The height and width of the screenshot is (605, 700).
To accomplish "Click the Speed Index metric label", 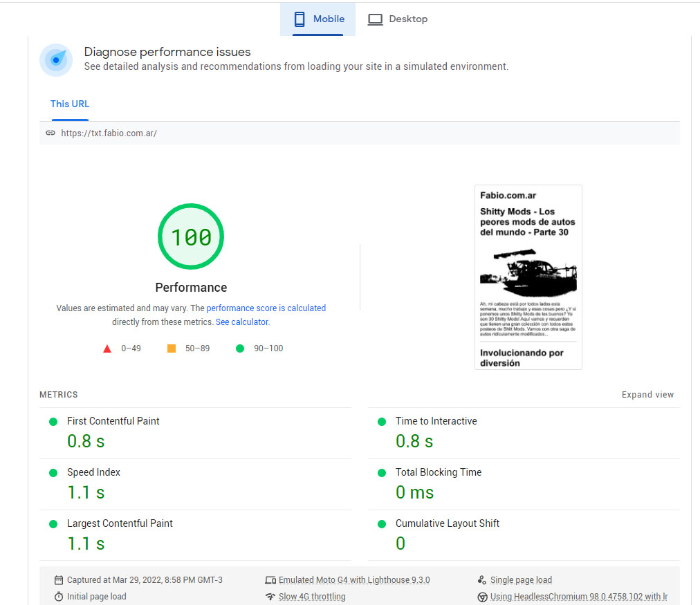I will 93,472.
